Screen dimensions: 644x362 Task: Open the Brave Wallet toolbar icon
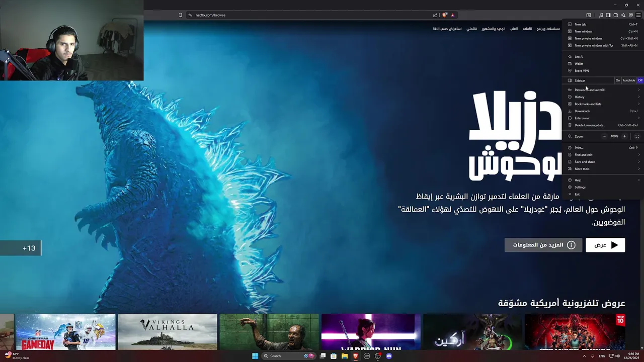616,15
